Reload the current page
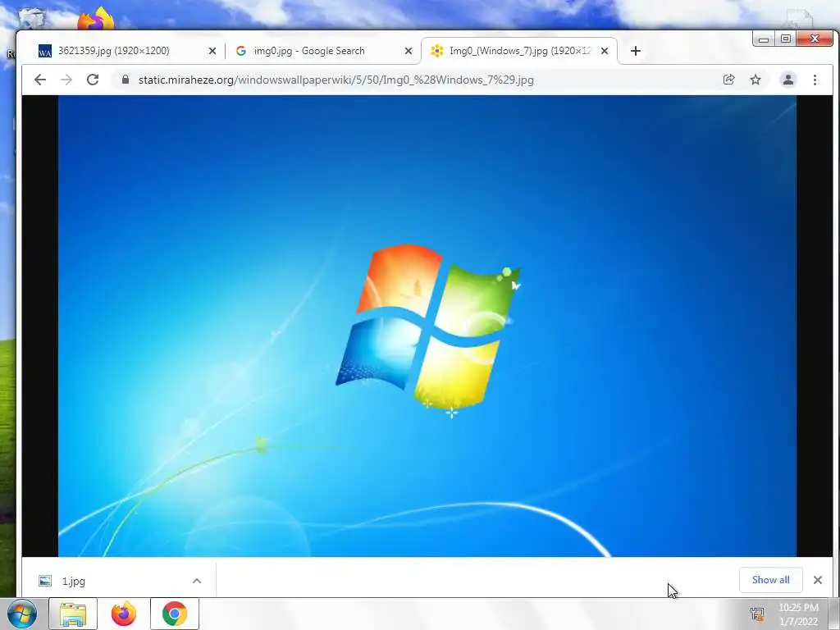Viewport: 840px width, 630px height. click(93, 80)
